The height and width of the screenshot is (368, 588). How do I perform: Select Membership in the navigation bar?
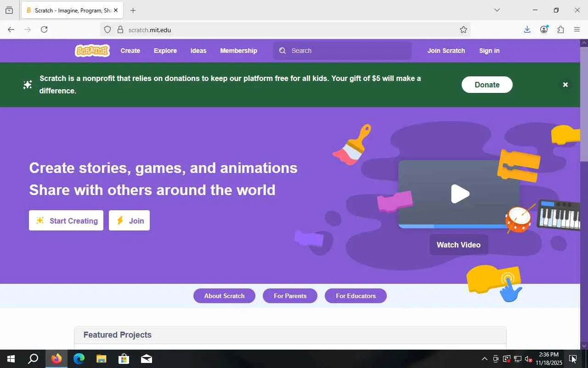[238, 51]
